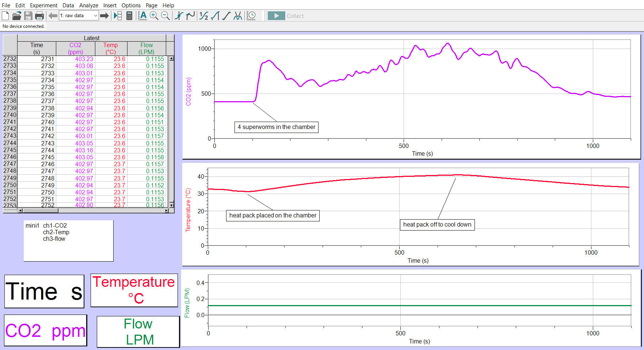Click the data table's scroll up arrow

tap(171, 58)
